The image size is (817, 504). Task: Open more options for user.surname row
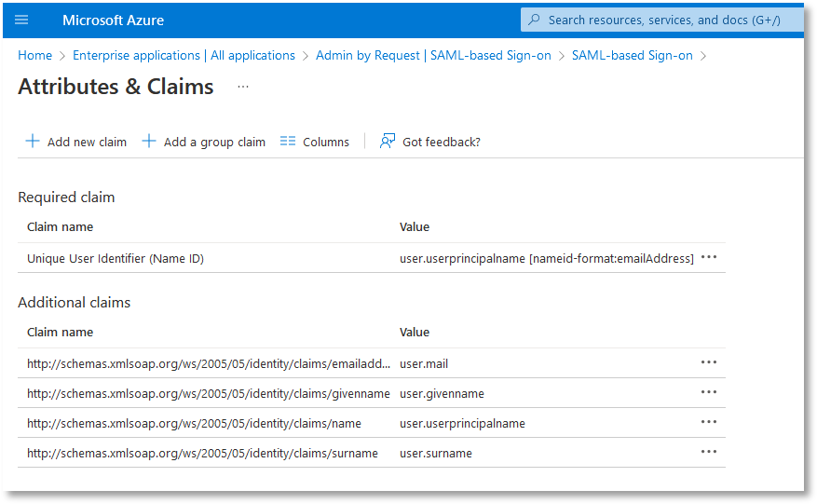[709, 452]
